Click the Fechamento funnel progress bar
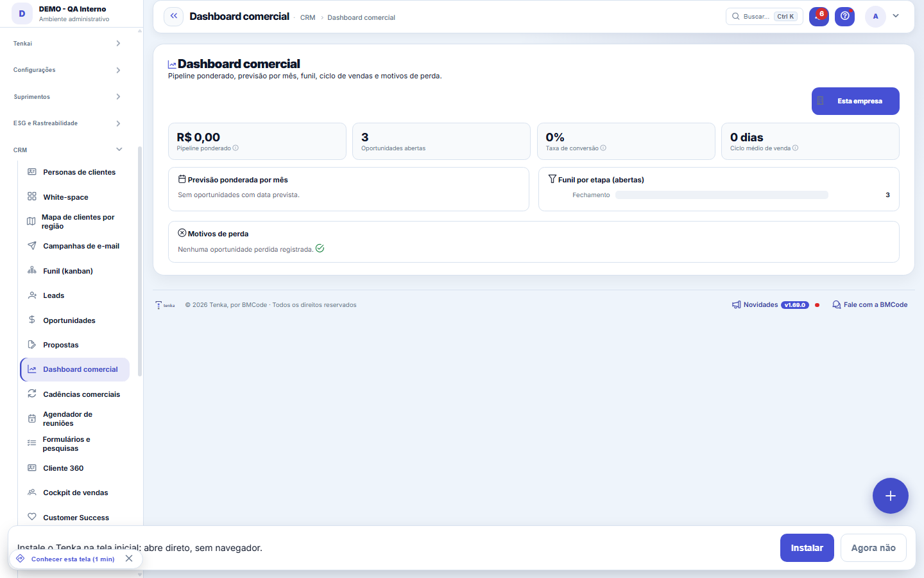Viewport: 924px width, 578px height. (x=722, y=195)
